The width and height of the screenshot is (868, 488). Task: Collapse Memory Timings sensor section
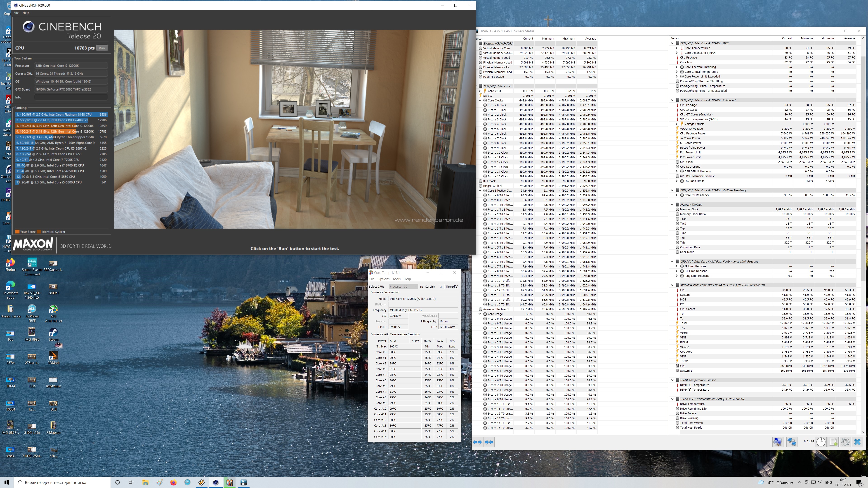672,204
